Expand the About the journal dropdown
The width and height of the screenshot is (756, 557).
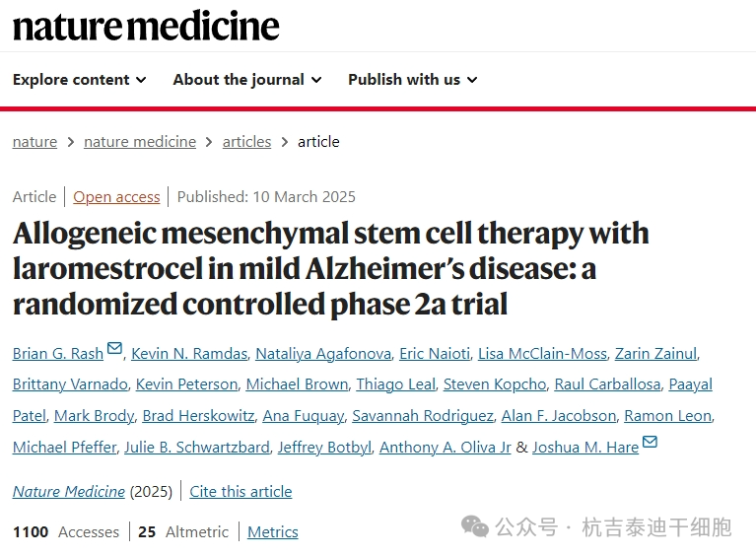[246, 80]
